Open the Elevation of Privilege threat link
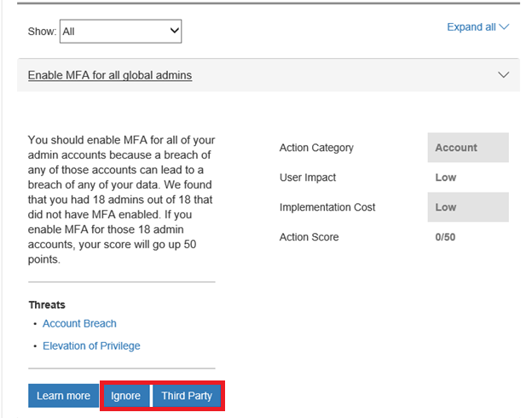 (91, 345)
